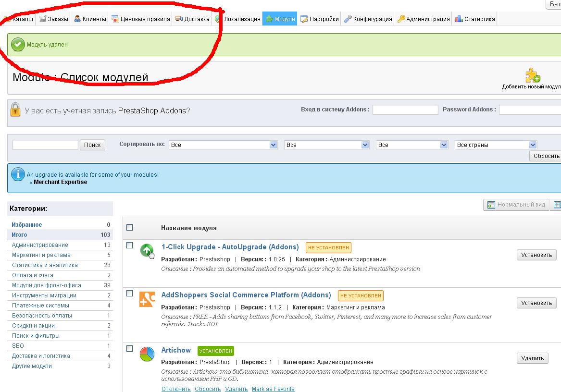
Task: Click the padlock Addons account icon
Action: click(x=15, y=110)
